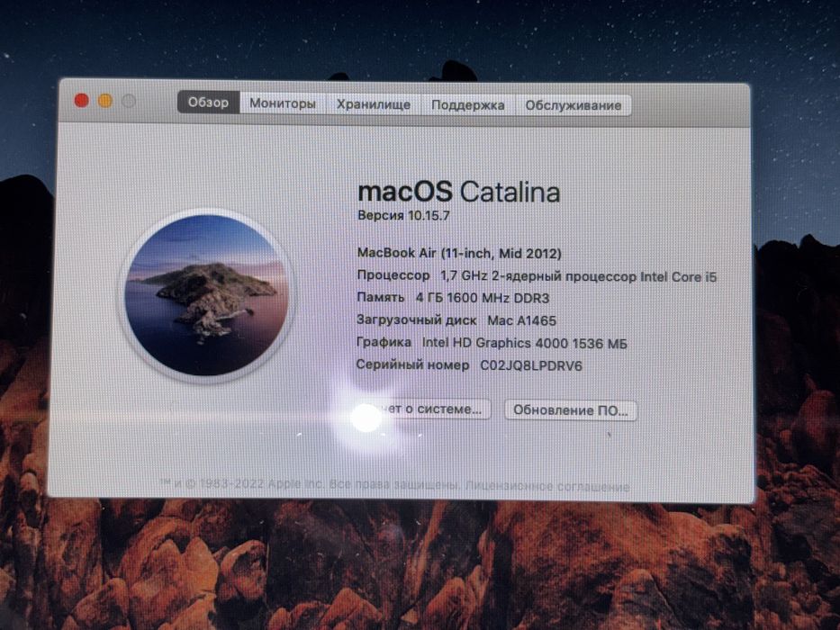Viewport: 840px width, 630px height.
Task: Click the Графика label
Action: pos(384,342)
